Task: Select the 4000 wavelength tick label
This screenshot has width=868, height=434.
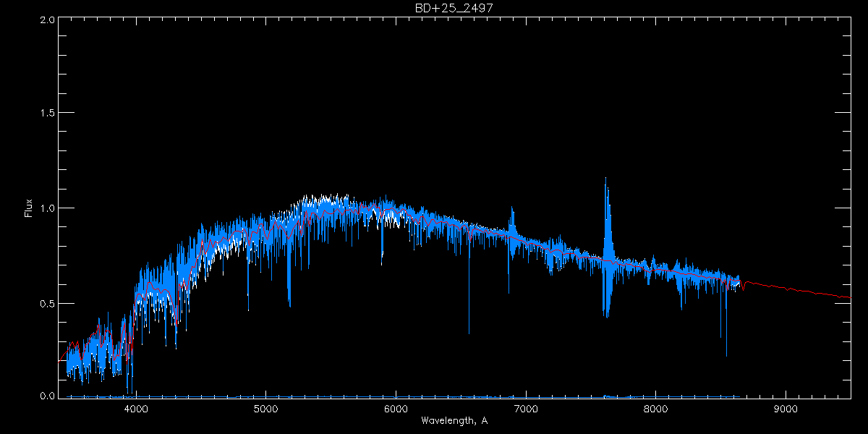Action: point(136,409)
